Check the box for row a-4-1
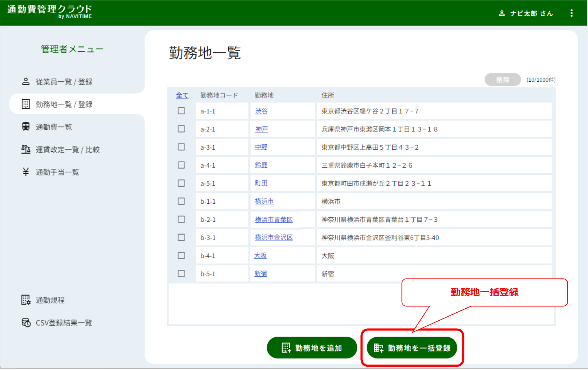The image size is (588, 370). (181, 165)
